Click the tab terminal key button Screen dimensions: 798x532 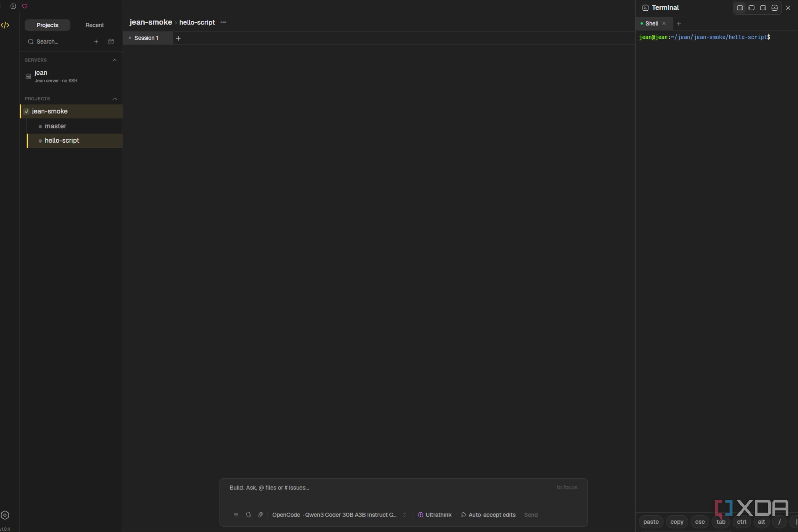(x=721, y=522)
